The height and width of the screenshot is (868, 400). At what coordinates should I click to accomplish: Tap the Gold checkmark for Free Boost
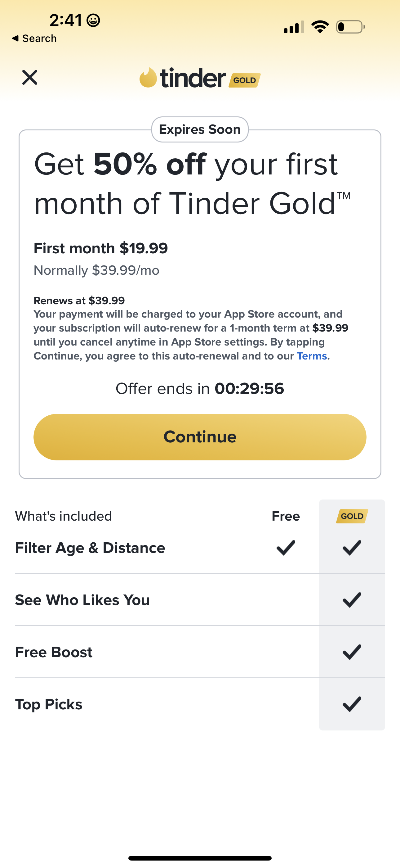pyautogui.click(x=352, y=652)
